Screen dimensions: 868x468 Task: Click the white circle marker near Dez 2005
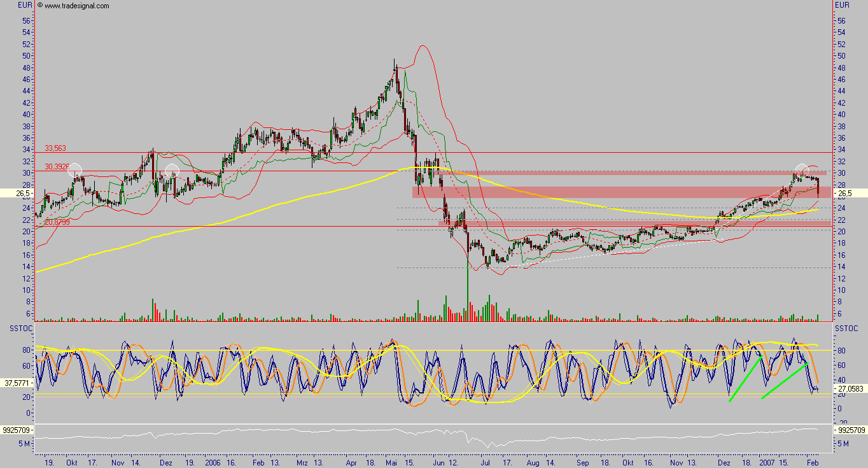(172, 171)
